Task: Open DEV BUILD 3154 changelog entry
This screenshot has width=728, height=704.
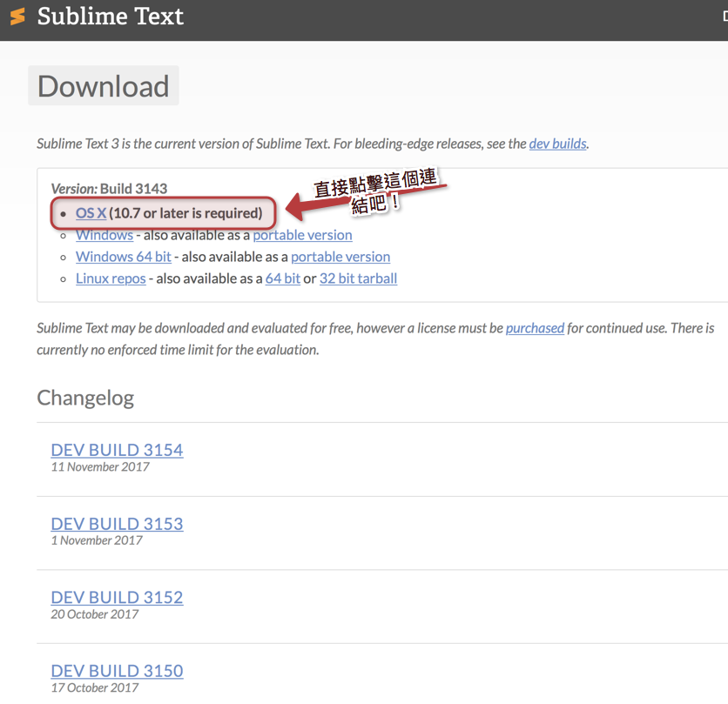Action: [117, 450]
